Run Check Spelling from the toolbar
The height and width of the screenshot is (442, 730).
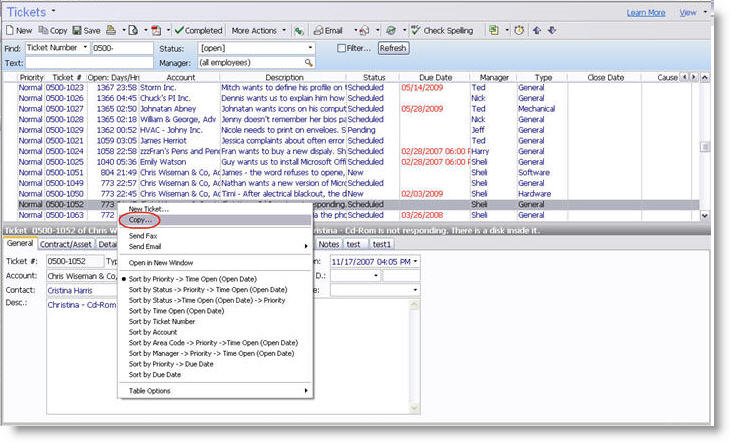[441, 31]
